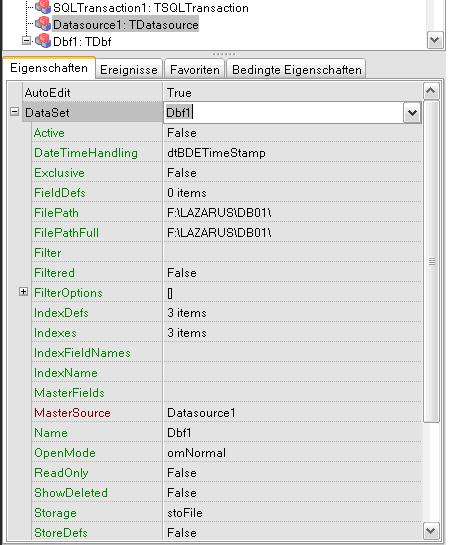Click the Dbf1 component icon in the tree
452x545 pixels.
point(43,41)
